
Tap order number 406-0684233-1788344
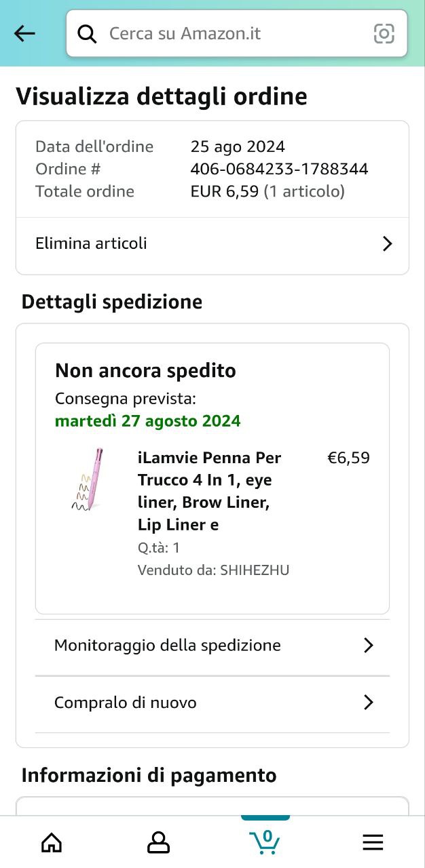coord(279,169)
